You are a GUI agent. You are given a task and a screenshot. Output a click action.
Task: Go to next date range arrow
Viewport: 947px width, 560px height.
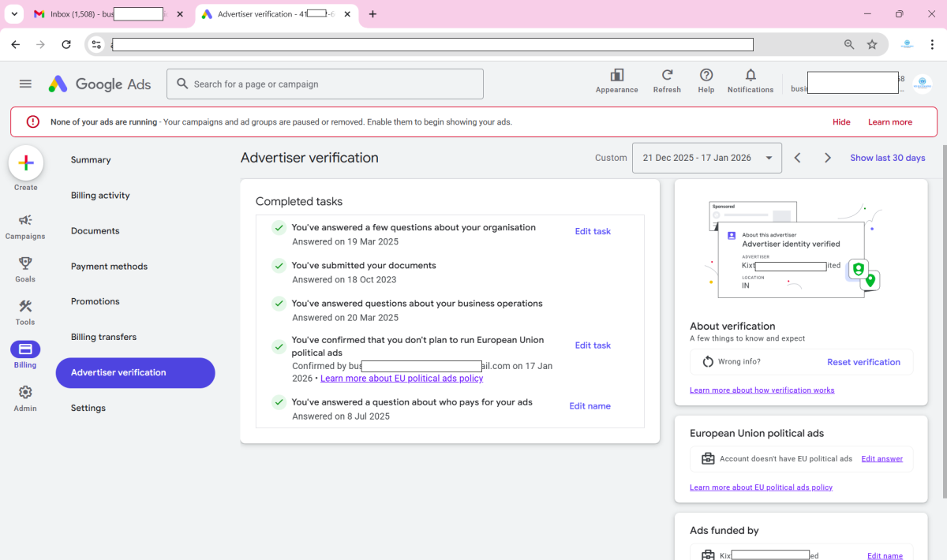tap(827, 158)
